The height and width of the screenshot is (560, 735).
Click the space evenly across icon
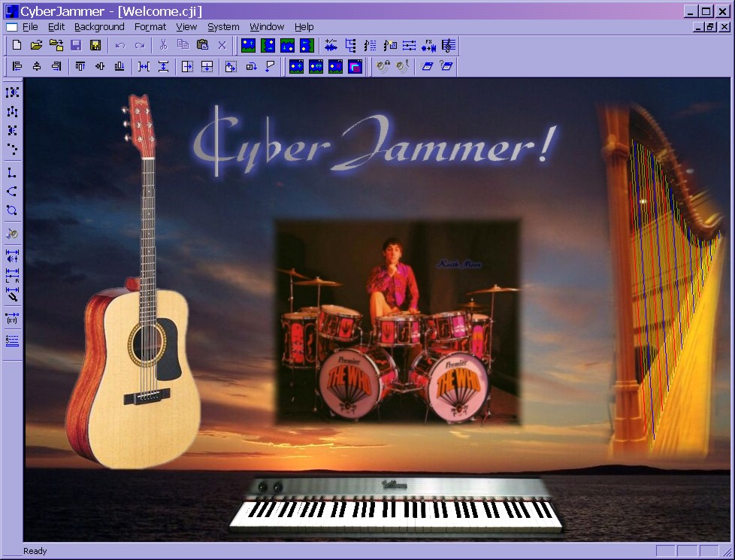tap(144, 67)
